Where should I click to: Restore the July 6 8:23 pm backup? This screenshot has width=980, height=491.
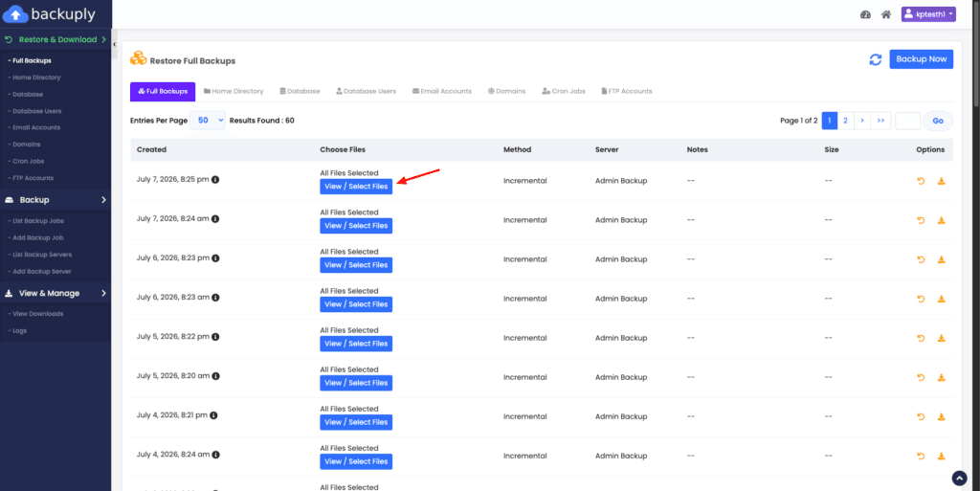coord(921,260)
